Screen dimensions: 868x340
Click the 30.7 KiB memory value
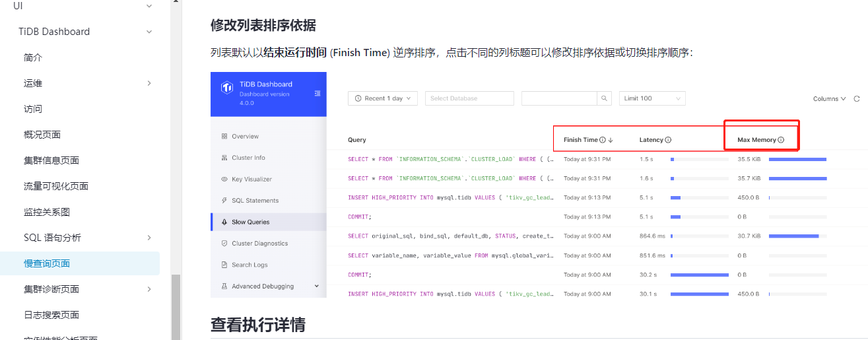click(x=749, y=236)
